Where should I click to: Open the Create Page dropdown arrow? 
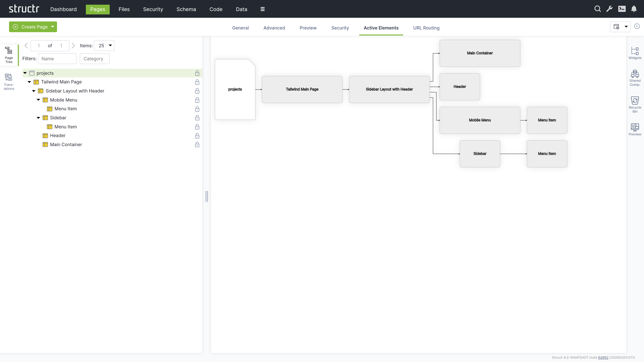click(x=53, y=27)
